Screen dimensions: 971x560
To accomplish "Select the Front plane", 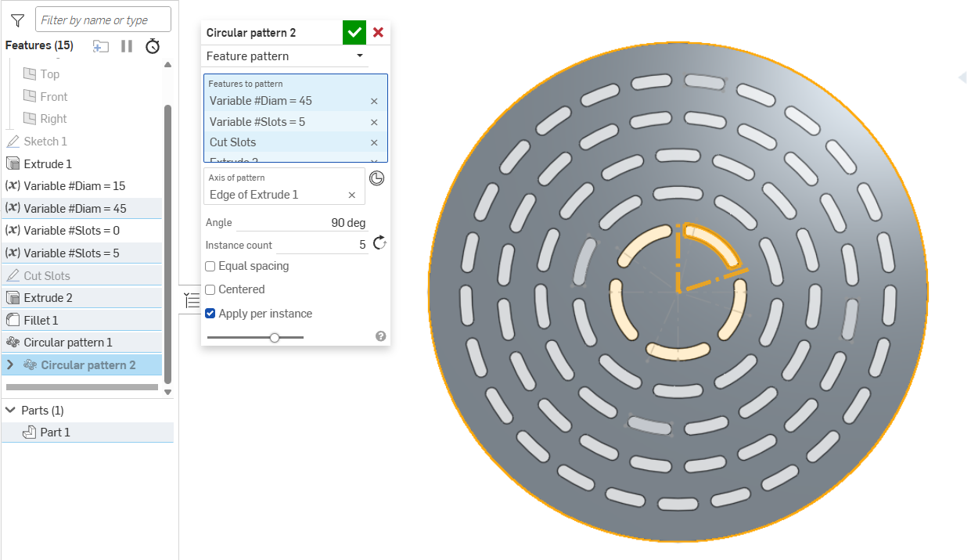I will (54, 97).
